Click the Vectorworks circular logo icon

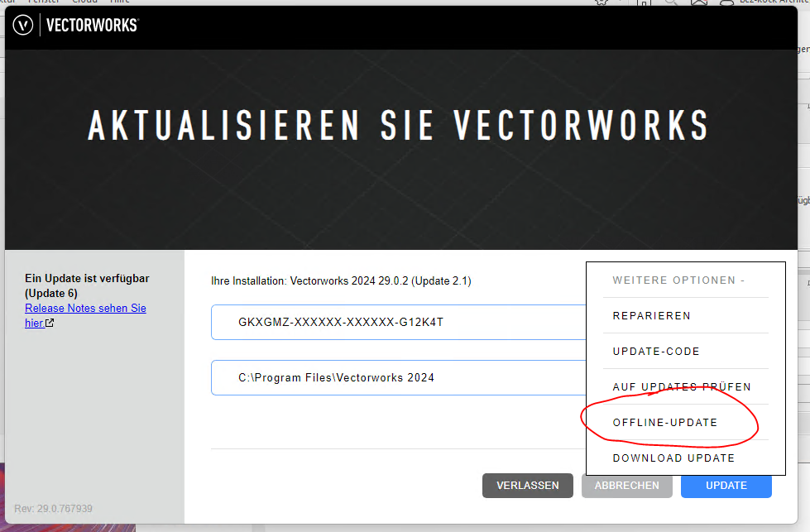pos(23,26)
